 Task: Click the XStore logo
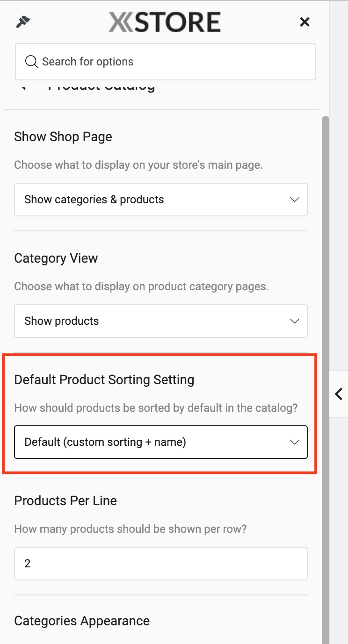point(165,22)
